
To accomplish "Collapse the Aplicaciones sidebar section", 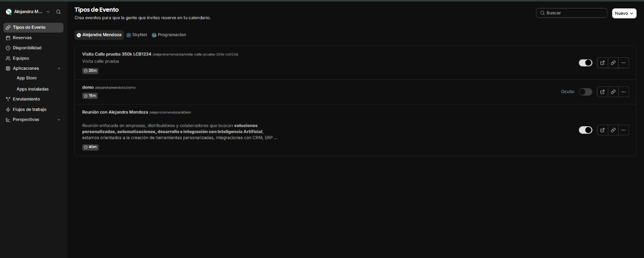I will tap(59, 68).
